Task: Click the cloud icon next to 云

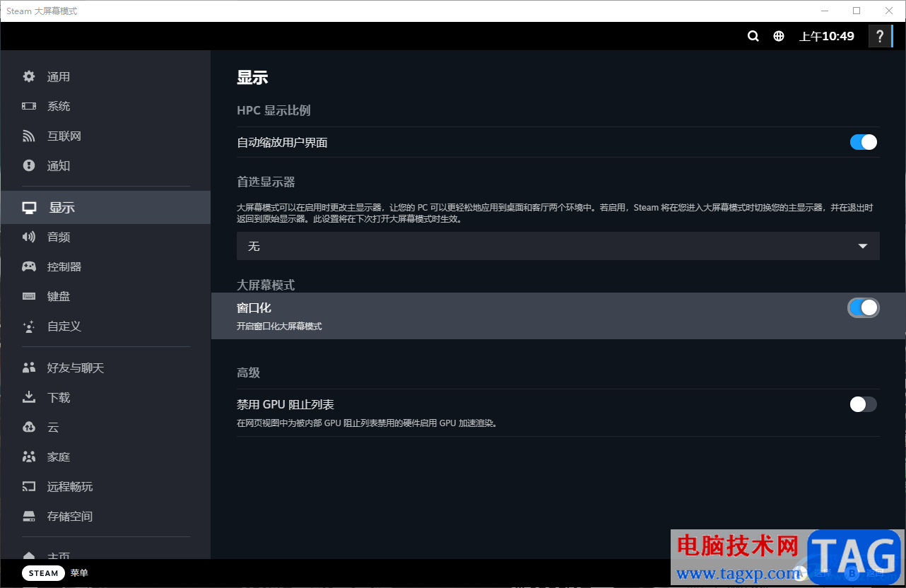Action: (x=29, y=427)
